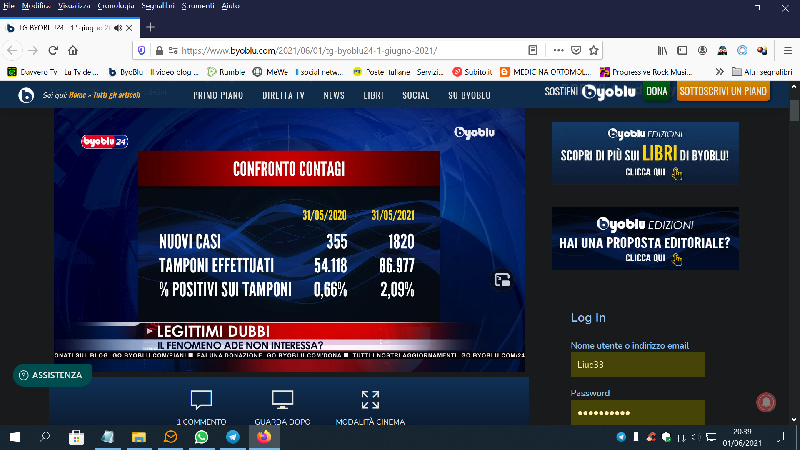Mute the tab via speaker icon
Viewport: 800px width, 450px height.
click(x=118, y=28)
